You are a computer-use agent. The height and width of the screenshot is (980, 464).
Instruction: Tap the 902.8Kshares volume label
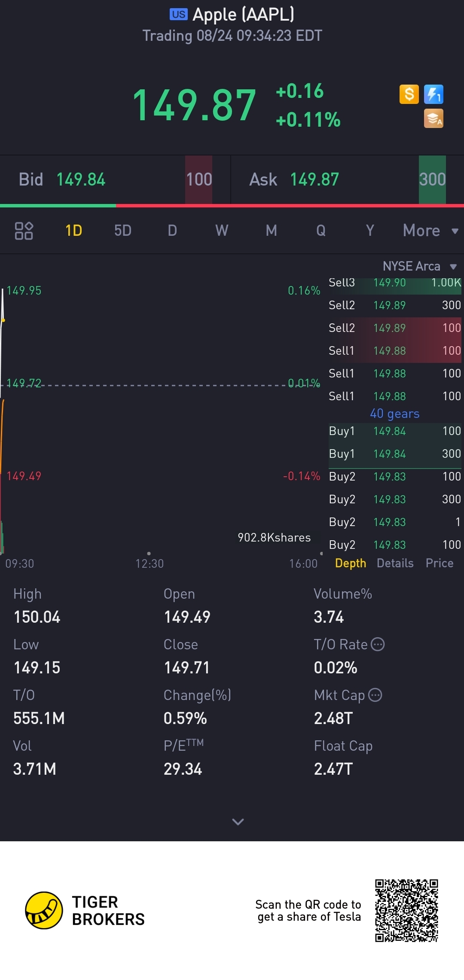pos(274,538)
